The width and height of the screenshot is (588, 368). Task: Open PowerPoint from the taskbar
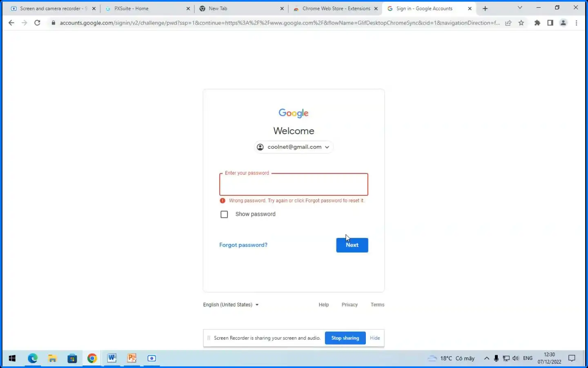point(132,359)
